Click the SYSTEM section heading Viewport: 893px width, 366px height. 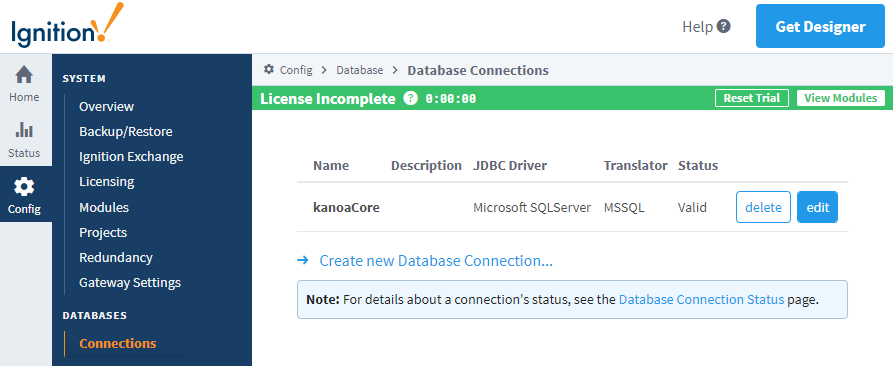84,79
